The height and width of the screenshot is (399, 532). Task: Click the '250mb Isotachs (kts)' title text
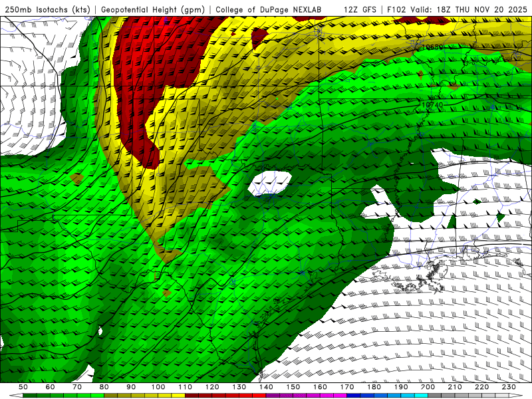tap(47, 9)
